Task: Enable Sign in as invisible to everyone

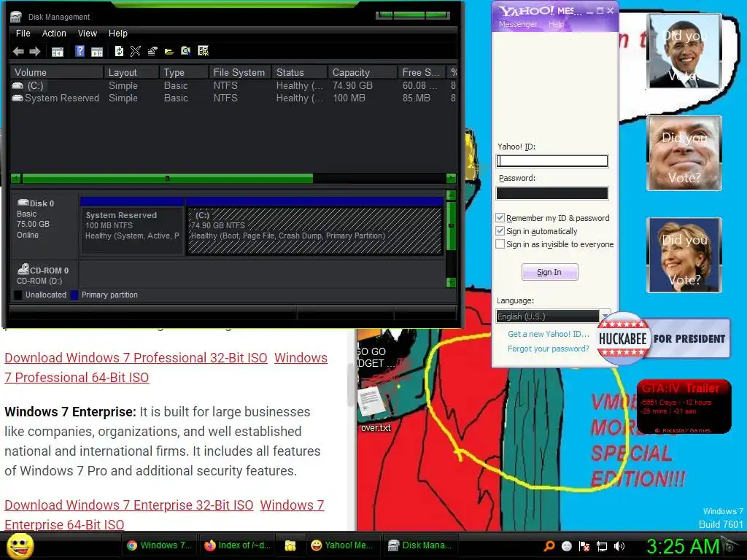Action: click(x=500, y=244)
